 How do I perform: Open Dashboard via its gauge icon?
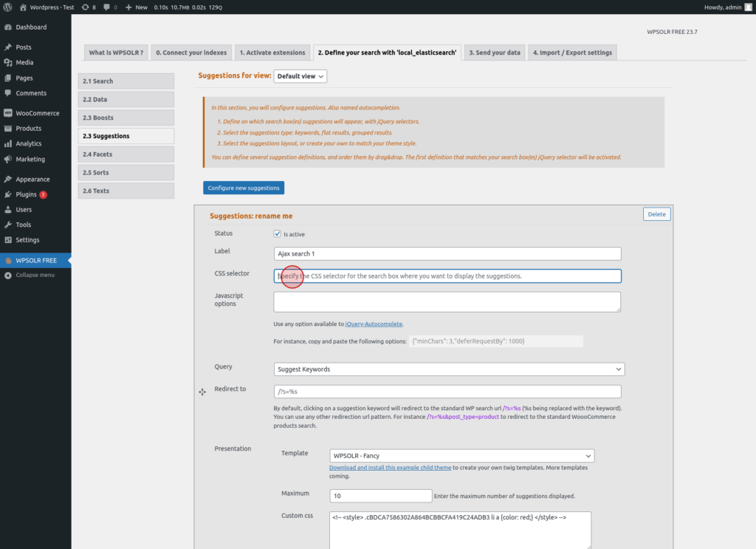[x=7, y=27]
